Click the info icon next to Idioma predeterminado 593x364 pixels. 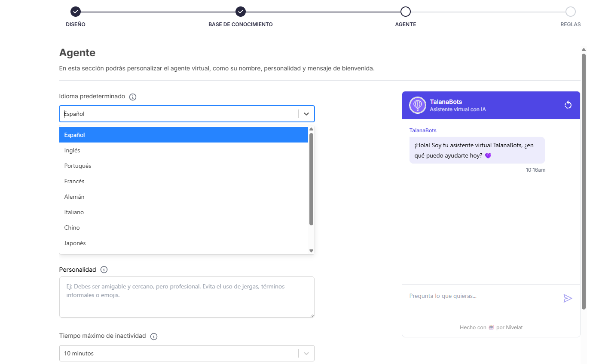[132, 97]
